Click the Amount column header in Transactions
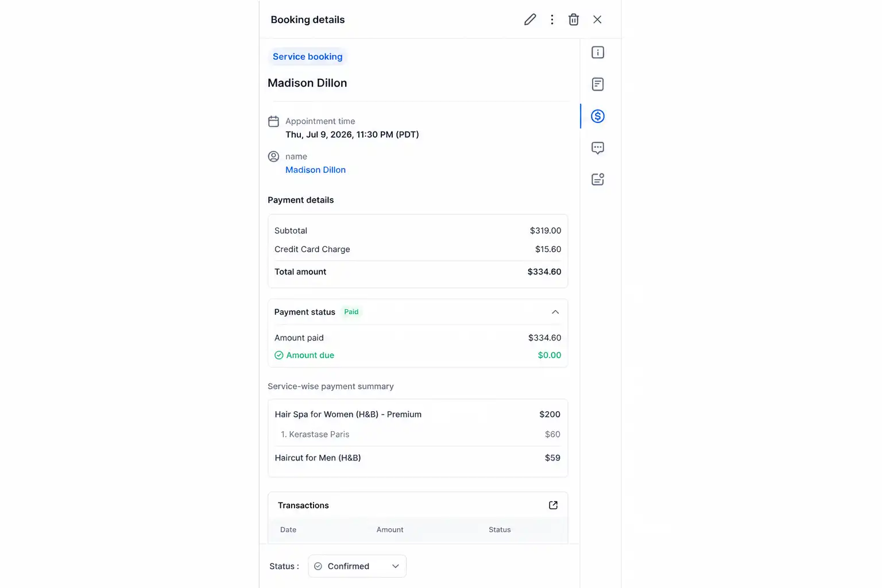The height and width of the screenshot is (588, 882). (x=390, y=530)
